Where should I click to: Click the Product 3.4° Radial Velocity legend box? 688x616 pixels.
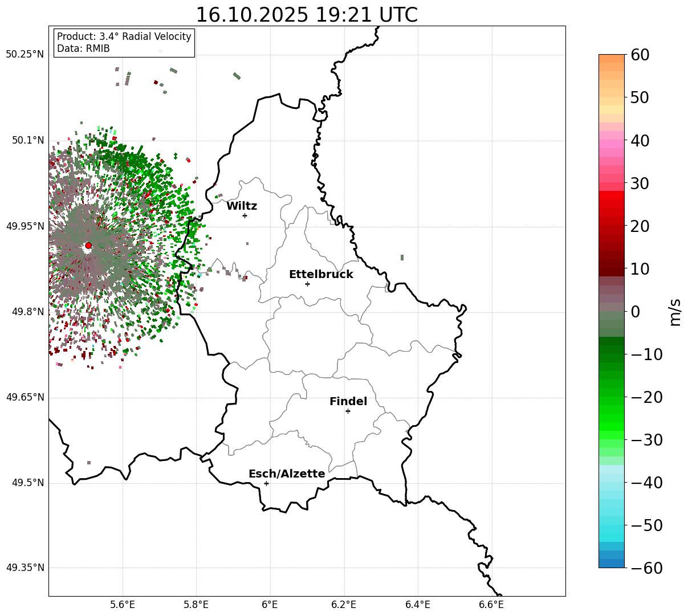click(124, 43)
